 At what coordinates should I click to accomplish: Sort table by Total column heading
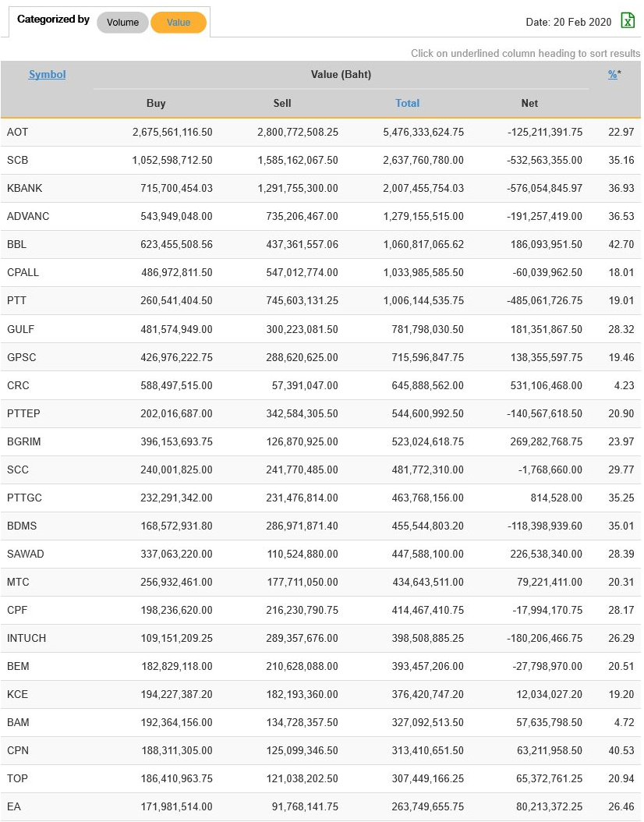click(407, 103)
